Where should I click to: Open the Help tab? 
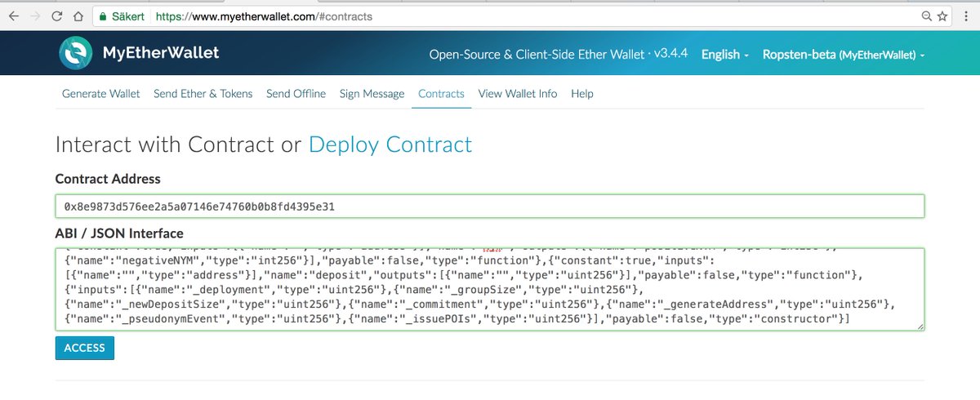[x=582, y=94]
